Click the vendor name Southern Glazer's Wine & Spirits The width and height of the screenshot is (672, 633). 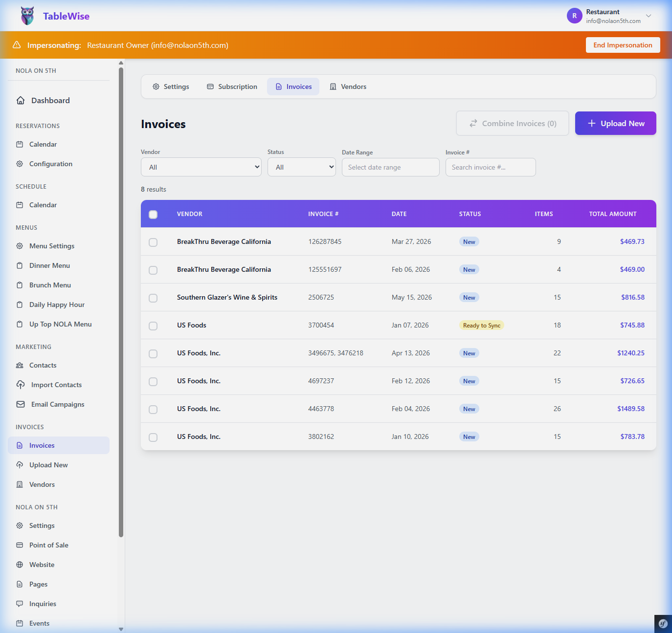tap(227, 297)
